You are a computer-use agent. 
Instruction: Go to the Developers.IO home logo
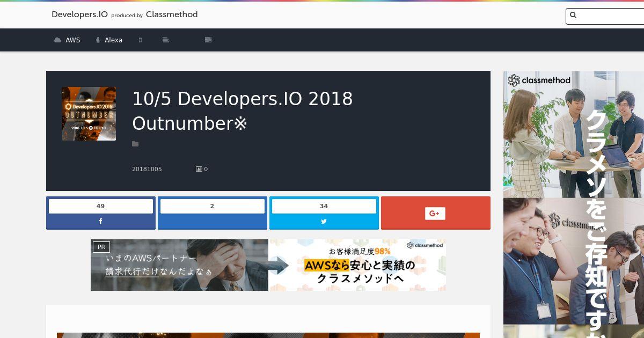79,14
